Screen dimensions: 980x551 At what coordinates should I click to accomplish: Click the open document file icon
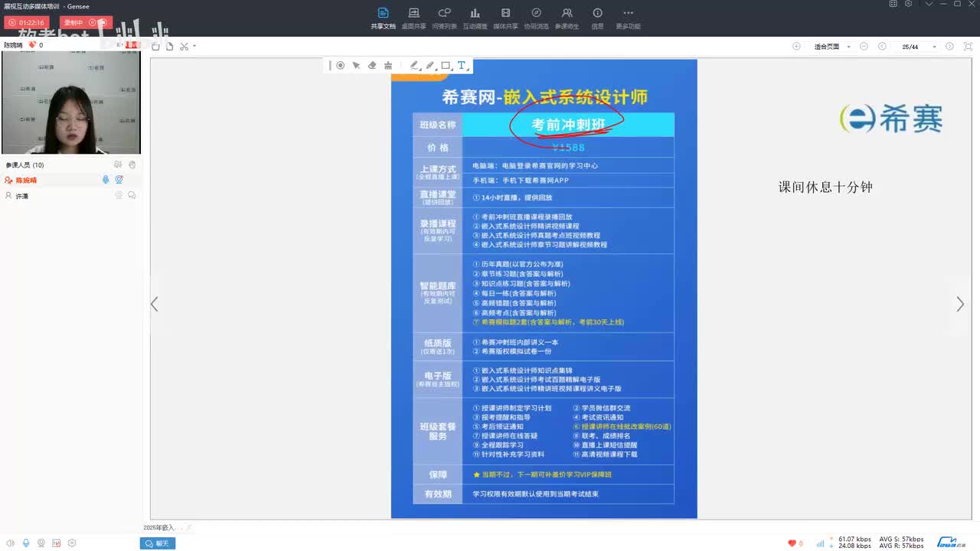[169, 47]
